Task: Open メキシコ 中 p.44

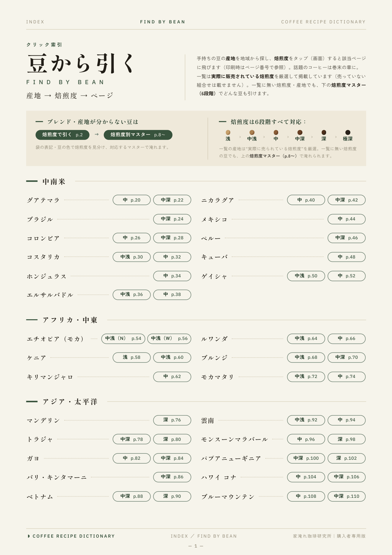Action: [346, 219]
